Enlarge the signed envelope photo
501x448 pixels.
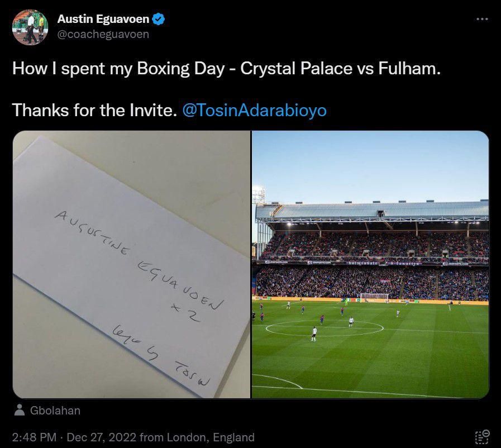click(128, 263)
